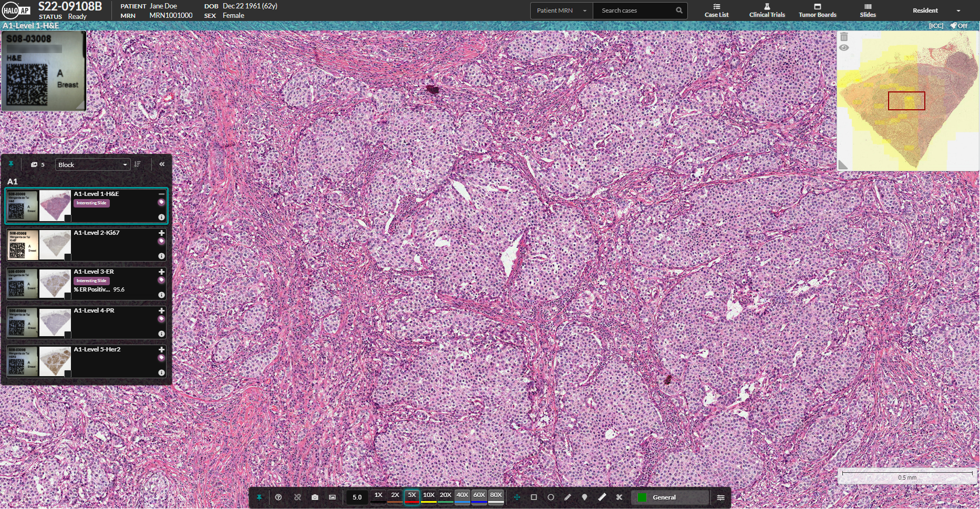
Task: Open annotation settings sliders icon
Action: click(x=721, y=497)
